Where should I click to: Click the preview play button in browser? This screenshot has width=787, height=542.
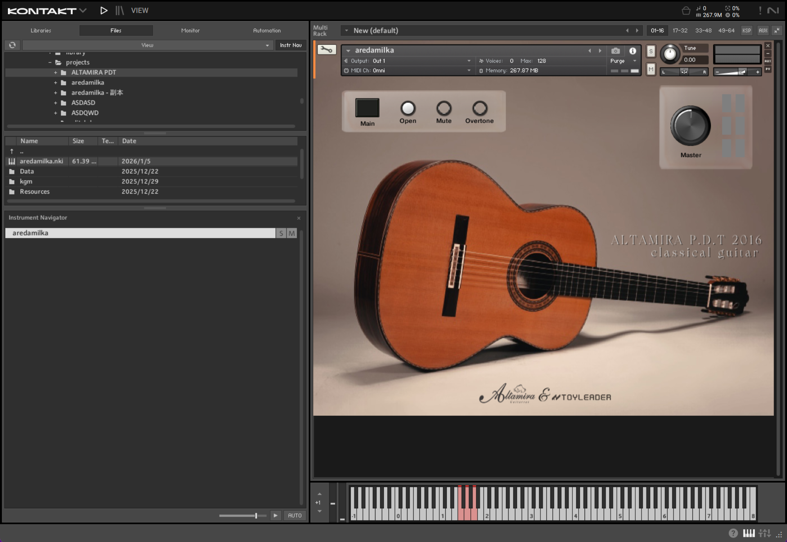275,515
